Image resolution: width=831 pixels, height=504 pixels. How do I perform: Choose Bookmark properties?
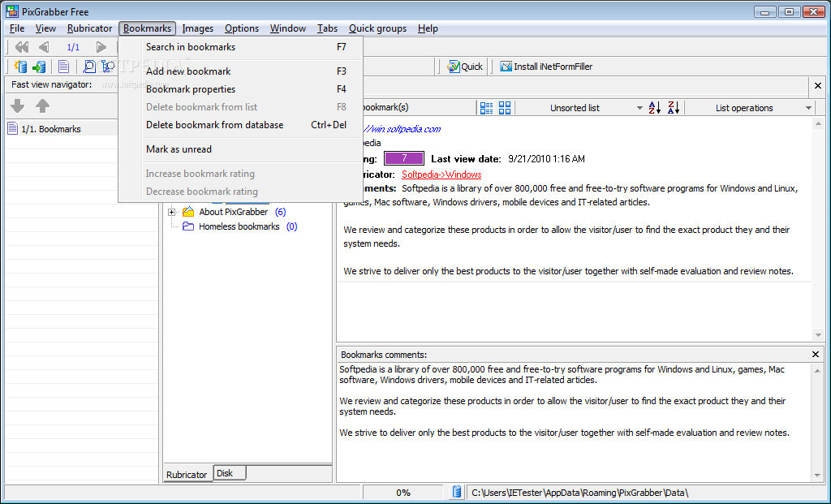(240, 89)
